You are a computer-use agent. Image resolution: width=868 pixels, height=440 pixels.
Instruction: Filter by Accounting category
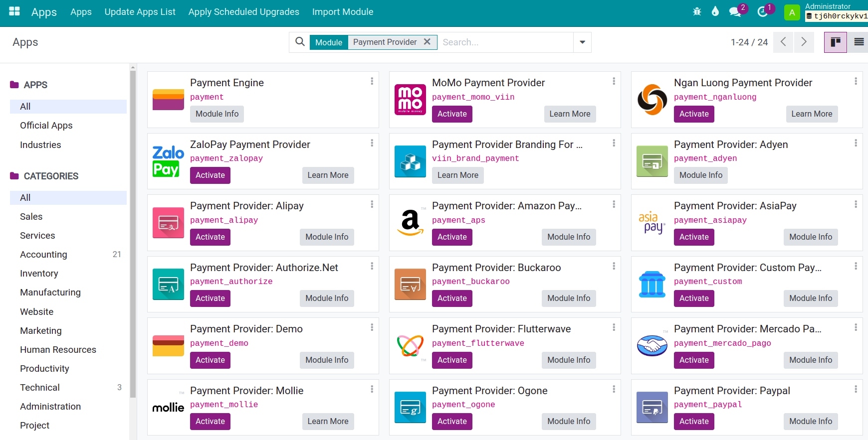(68, 255)
